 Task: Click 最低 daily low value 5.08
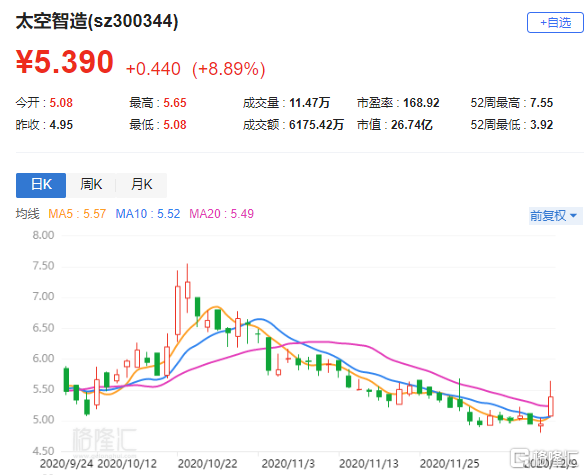(175, 125)
